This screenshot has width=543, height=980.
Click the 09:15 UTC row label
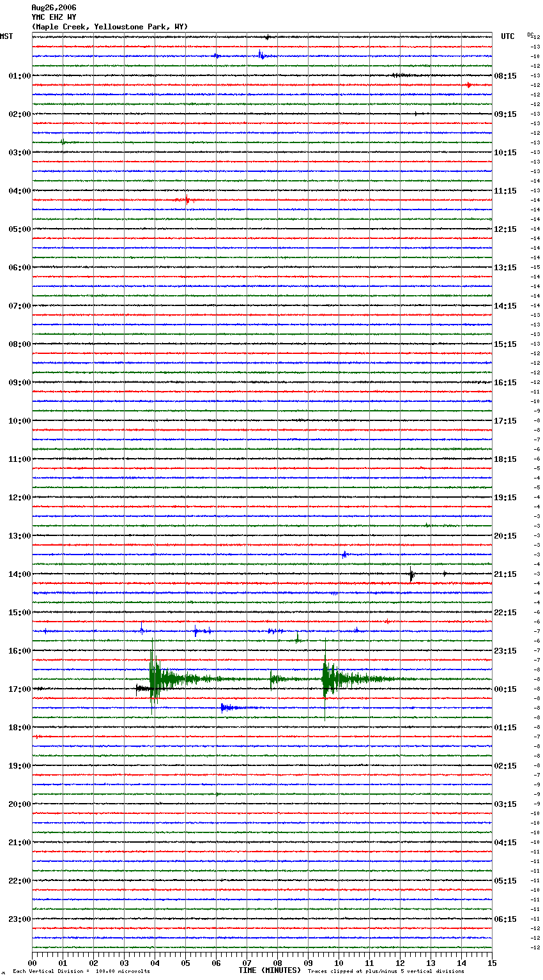[505, 114]
